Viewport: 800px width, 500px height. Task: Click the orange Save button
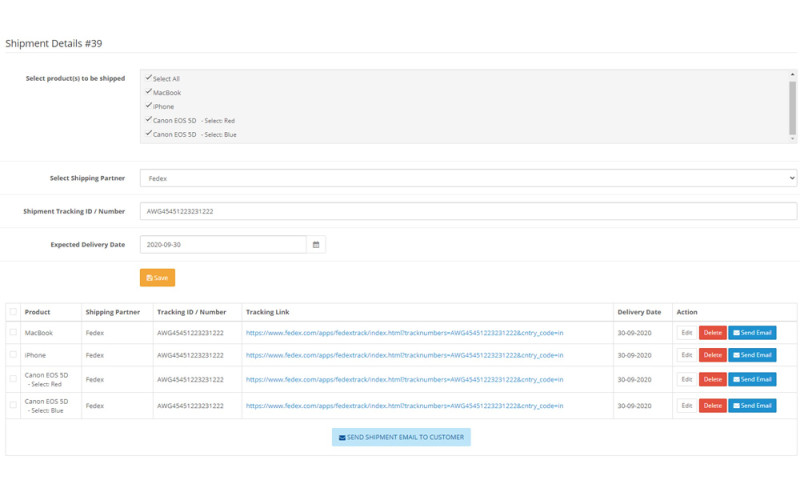coord(157,278)
